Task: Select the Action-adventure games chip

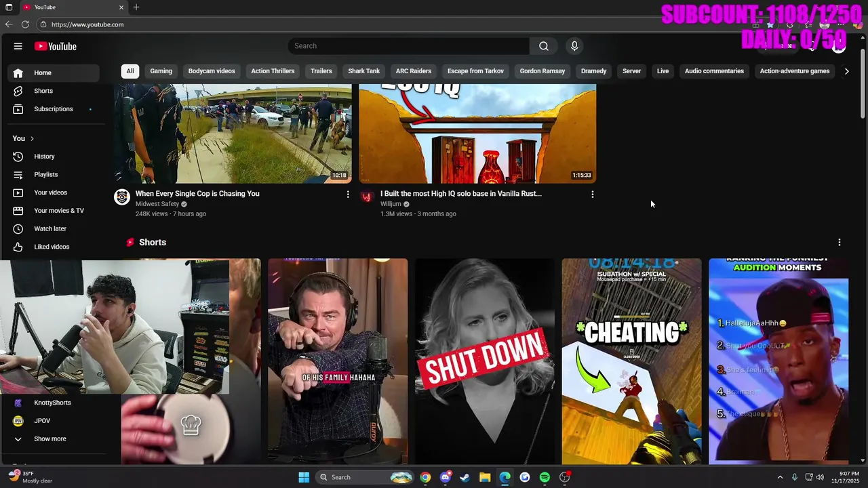Action: pyautogui.click(x=795, y=71)
